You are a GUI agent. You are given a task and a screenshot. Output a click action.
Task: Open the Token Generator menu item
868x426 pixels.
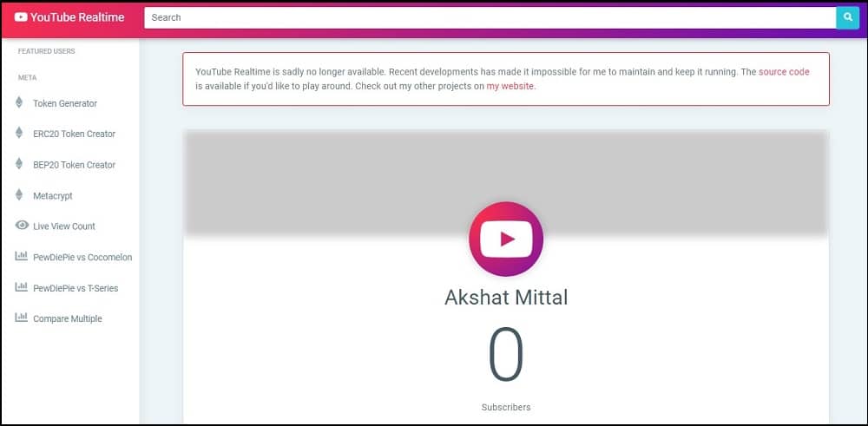click(65, 103)
